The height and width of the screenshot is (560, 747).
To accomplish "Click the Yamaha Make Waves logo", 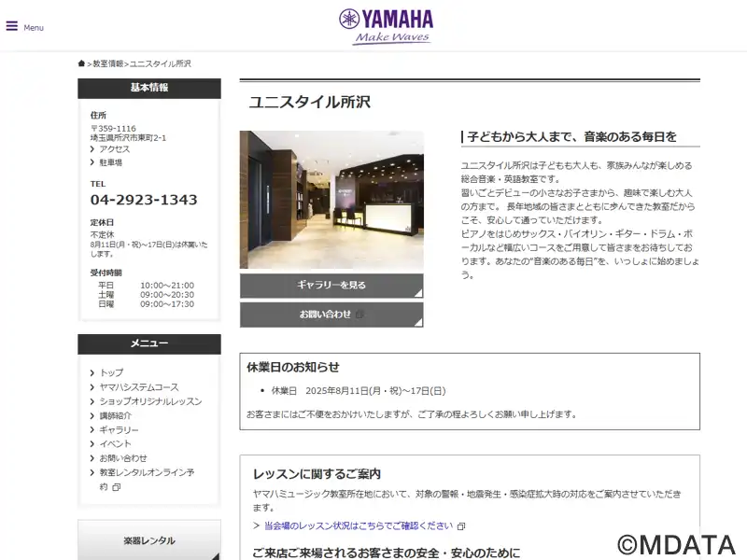I will pos(386,27).
